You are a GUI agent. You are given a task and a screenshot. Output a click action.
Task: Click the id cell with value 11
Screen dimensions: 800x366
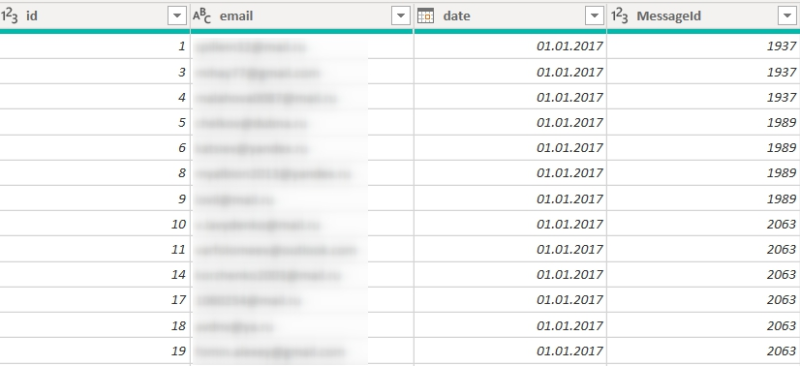coord(95,249)
